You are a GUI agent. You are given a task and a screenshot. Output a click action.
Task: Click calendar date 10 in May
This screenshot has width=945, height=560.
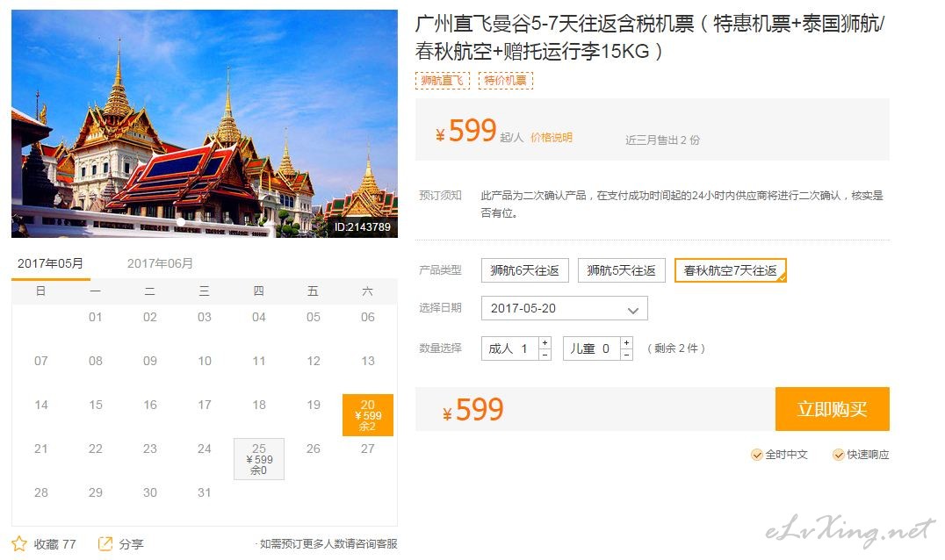click(x=205, y=362)
